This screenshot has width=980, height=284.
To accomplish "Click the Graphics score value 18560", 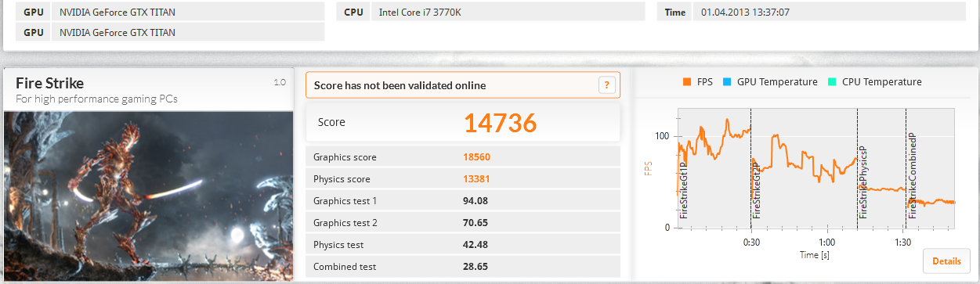I will (477, 157).
